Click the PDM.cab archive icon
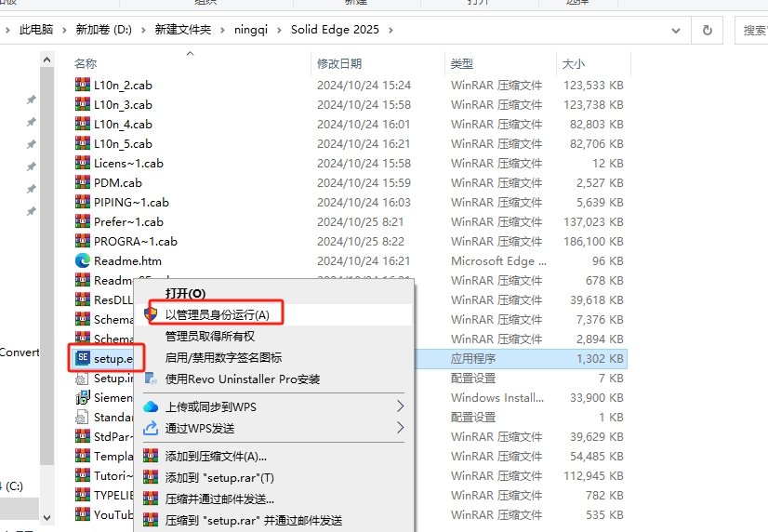The image size is (768, 532). [82, 182]
